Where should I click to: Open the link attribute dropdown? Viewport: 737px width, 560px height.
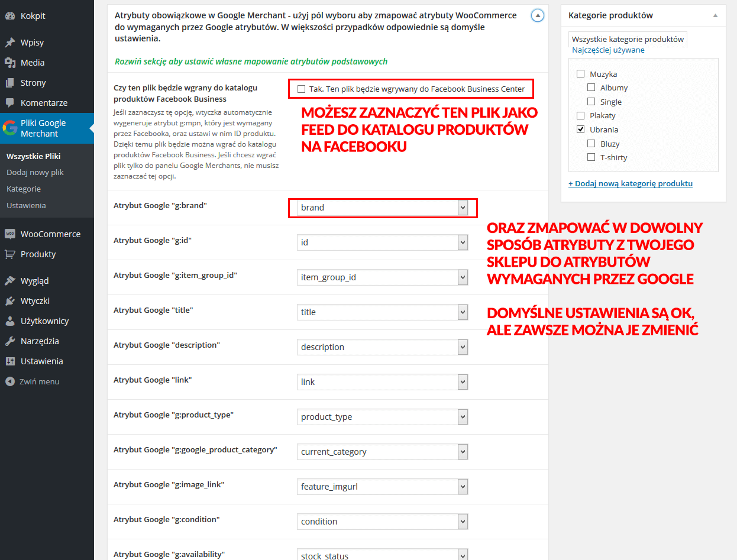pyautogui.click(x=383, y=382)
